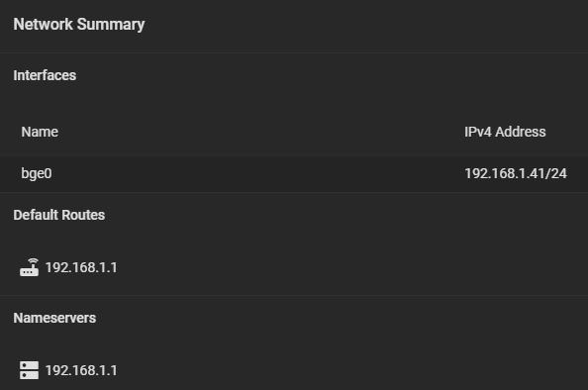Click the Nameservers section heading

pos(54,318)
